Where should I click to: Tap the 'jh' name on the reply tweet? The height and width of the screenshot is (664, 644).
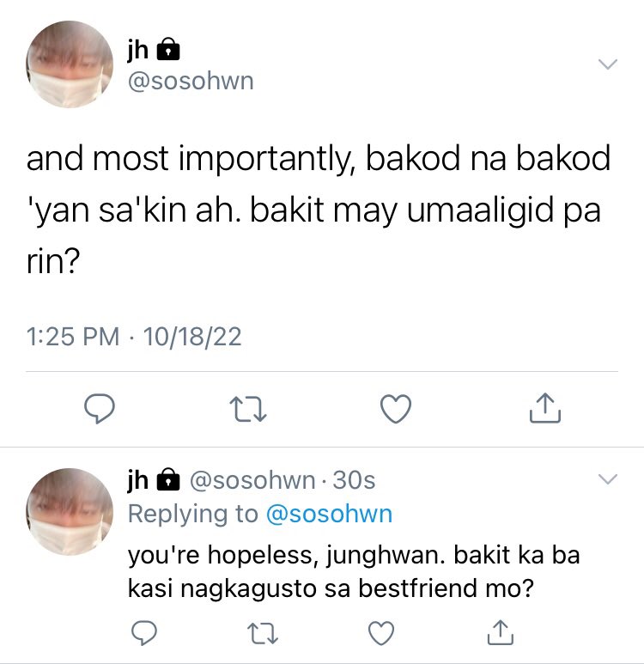click(138, 480)
